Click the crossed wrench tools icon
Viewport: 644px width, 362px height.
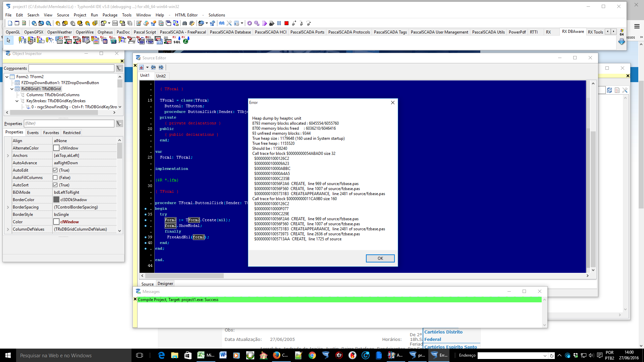point(229,23)
